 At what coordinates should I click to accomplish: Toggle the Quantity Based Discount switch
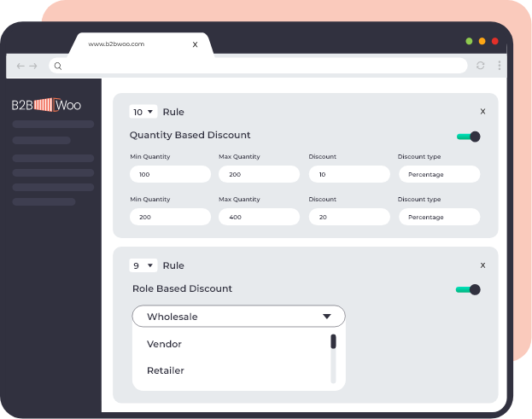pyautogui.click(x=468, y=137)
